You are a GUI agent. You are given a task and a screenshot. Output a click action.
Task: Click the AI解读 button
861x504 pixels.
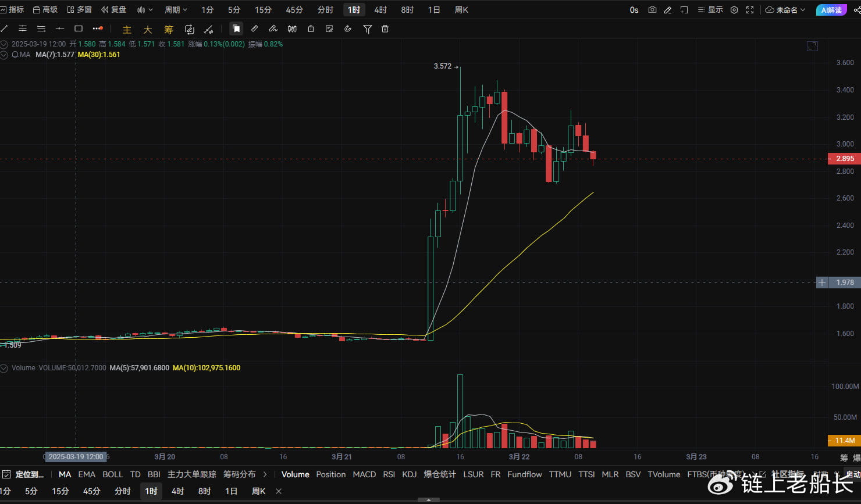[831, 10]
